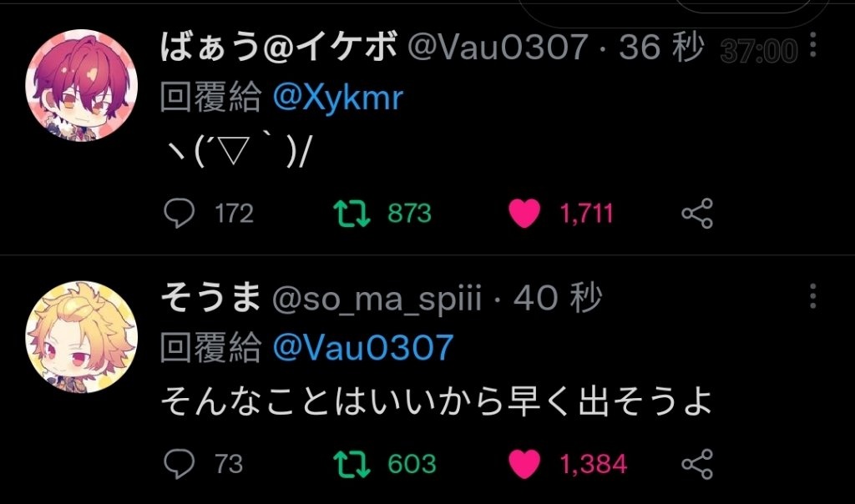Screen dimensions: 855x504
Task: Open more options on ばぁう's tweet
Action: [x=812, y=45]
